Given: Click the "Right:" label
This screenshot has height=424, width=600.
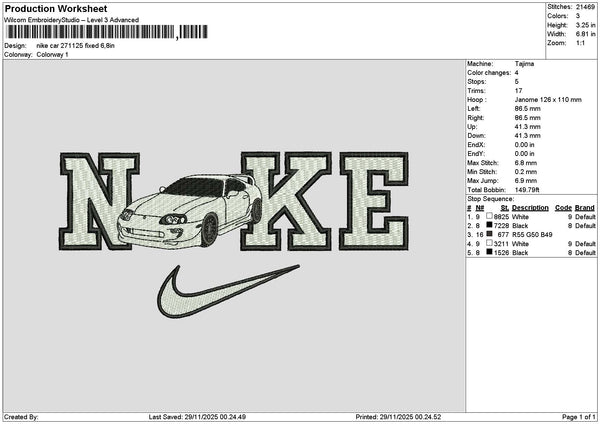Looking at the screenshot, I should point(475,118).
